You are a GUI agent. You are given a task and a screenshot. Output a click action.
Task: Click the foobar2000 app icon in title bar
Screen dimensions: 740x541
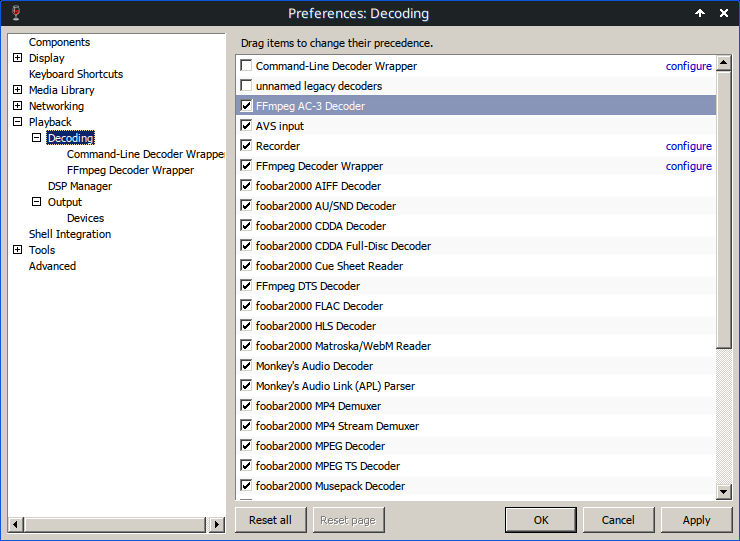coord(13,13)
